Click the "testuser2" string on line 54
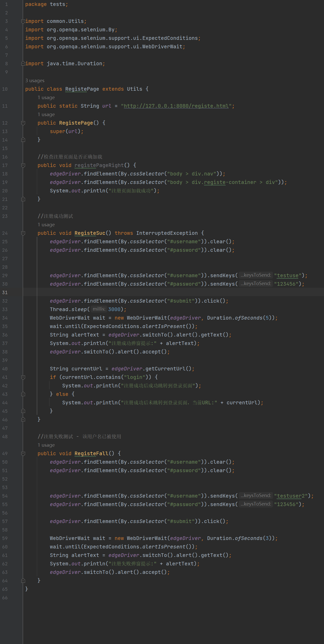The width and height of the screenshot is (324, 644). tap(291, 496)
